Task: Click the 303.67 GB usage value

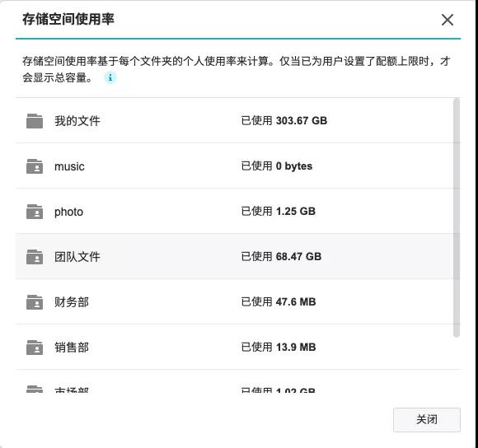Action: tap(302, 120)
